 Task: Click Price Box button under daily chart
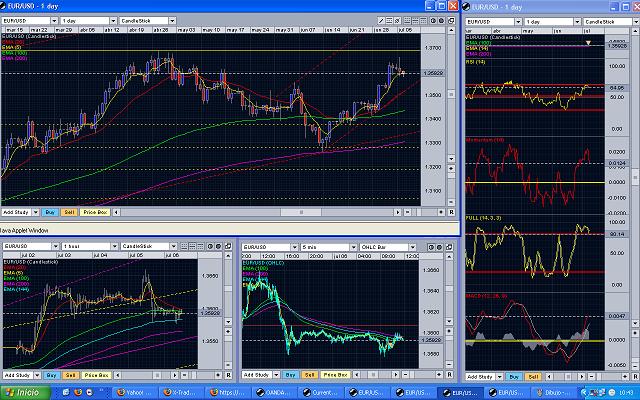tap(96, 213)
